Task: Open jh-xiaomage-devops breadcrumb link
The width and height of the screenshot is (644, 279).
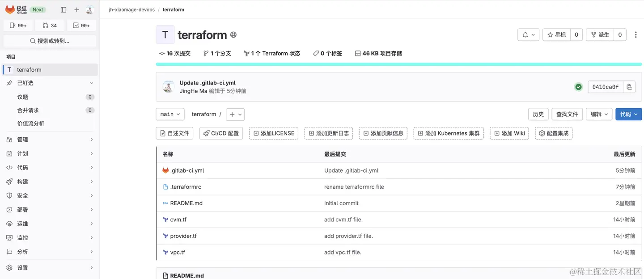Action: [132, 9]
